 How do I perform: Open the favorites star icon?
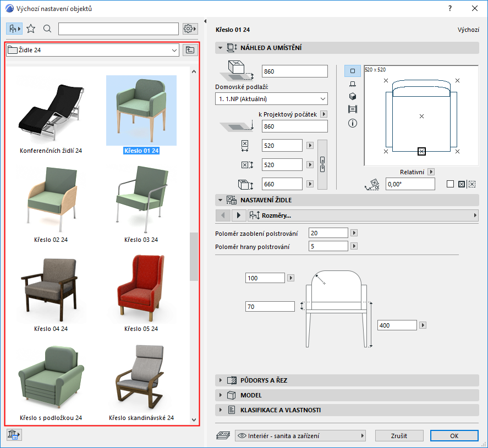(x=31, y=29)
